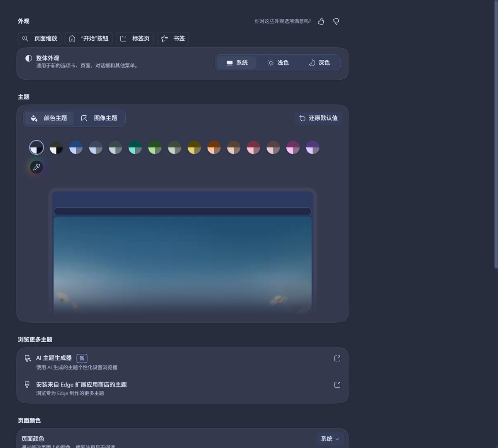Image resolution: width=498 pixels, height=448 pixels.
Task: Open the custom color eyedropper picker
Action: [x=36, y=167]
